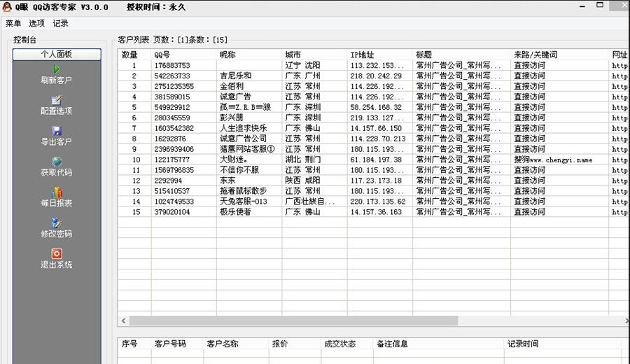
Task: Click IP address 114.228.70.213
Action: (378, 139)
